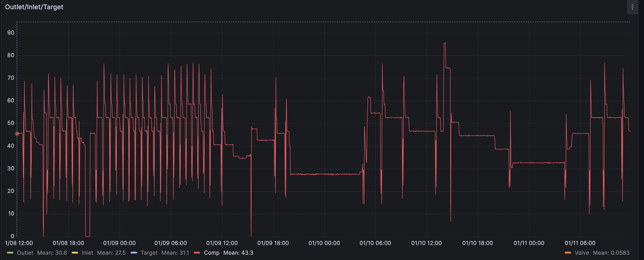
Task: Click the orange Valve legend color swatch
Action: pos(568,253)
